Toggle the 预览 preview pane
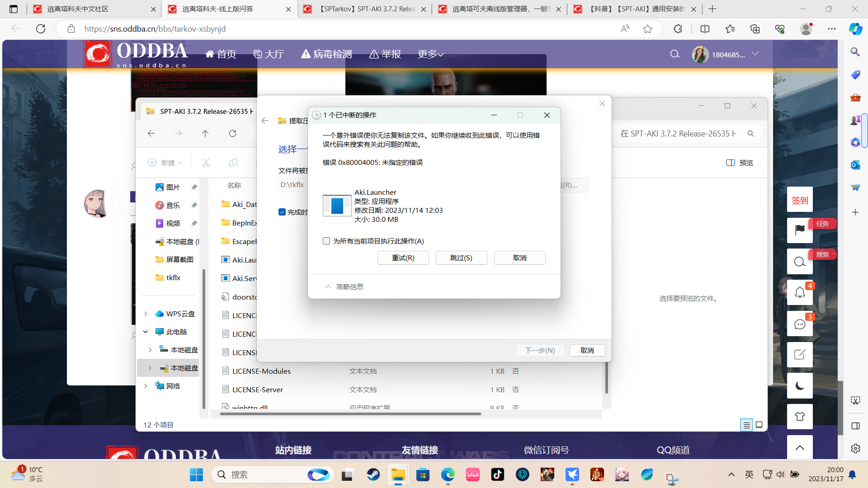The width and height of the screenshot is (868, 488). (740, 163)
